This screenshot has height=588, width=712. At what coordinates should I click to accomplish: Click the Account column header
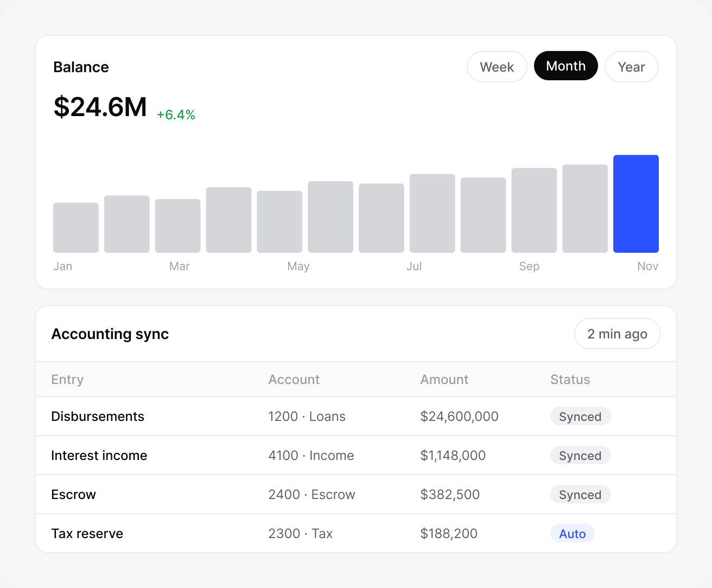(294, 380)
